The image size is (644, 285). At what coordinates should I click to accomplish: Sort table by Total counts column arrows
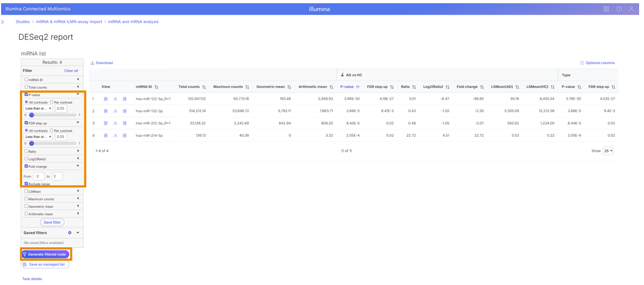(204, 87)
